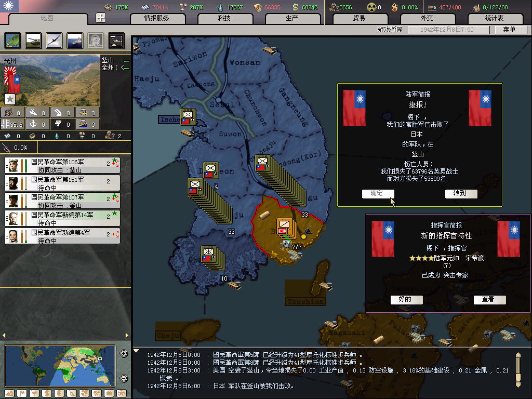The image size is (532, 399).
Task: Open the 菜单 menu dropdown
Action: [509, 30]
